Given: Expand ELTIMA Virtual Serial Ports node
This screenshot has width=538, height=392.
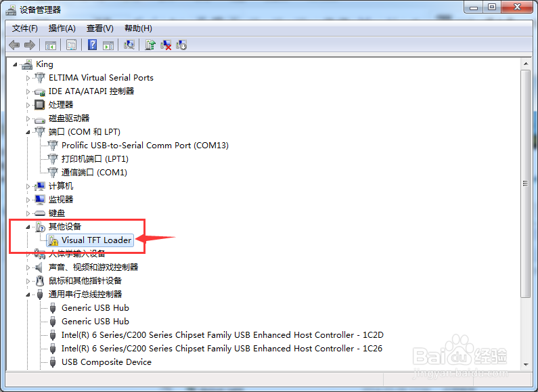Looking at the screenshot, I should 28,78.
